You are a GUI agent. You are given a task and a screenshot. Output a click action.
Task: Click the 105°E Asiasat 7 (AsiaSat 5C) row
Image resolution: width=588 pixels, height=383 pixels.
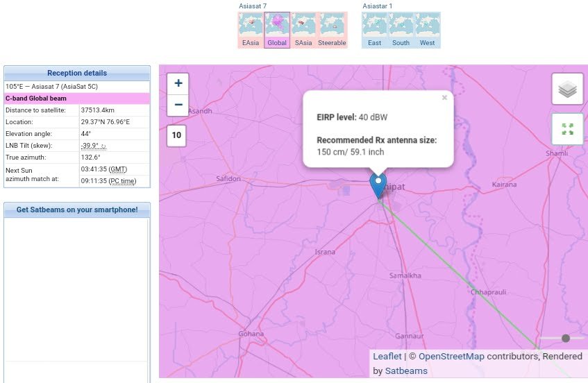[x=77, y=87]
